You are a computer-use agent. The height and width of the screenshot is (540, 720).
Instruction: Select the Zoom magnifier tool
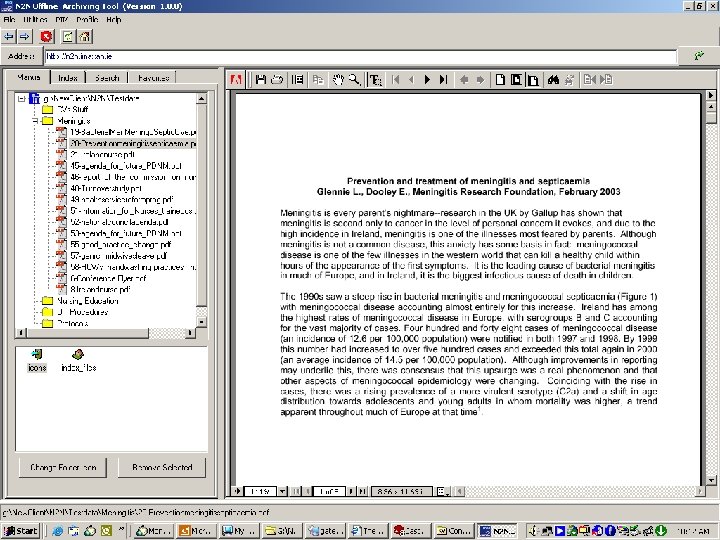click(x=354, y=80)
